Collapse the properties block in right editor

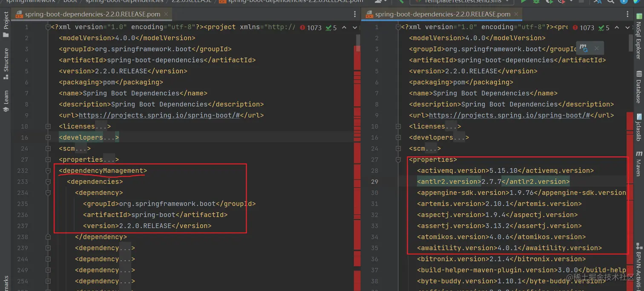click(398, 160)
